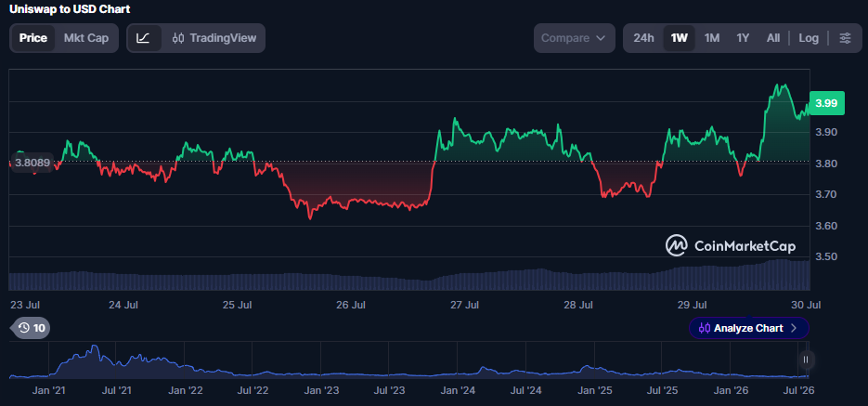This screenshot has width=868, height=406.
Task: Click the range slider pause handle
Action: 806,360
